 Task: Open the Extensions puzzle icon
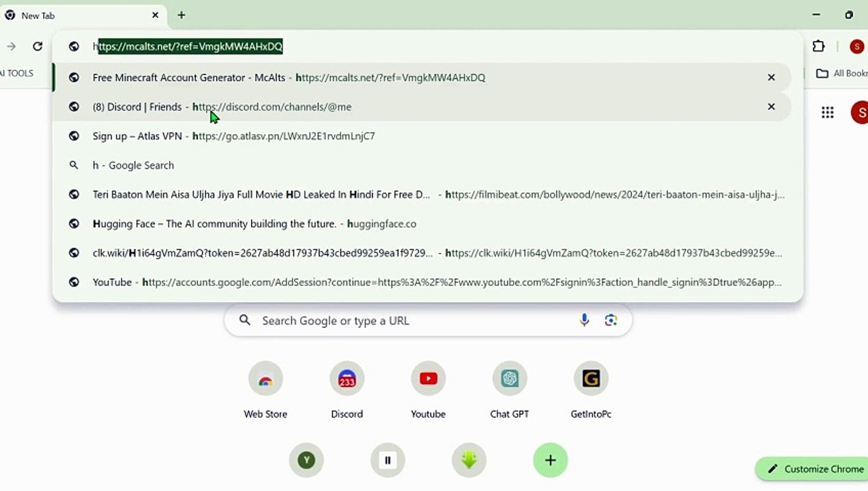pos(819,46)
